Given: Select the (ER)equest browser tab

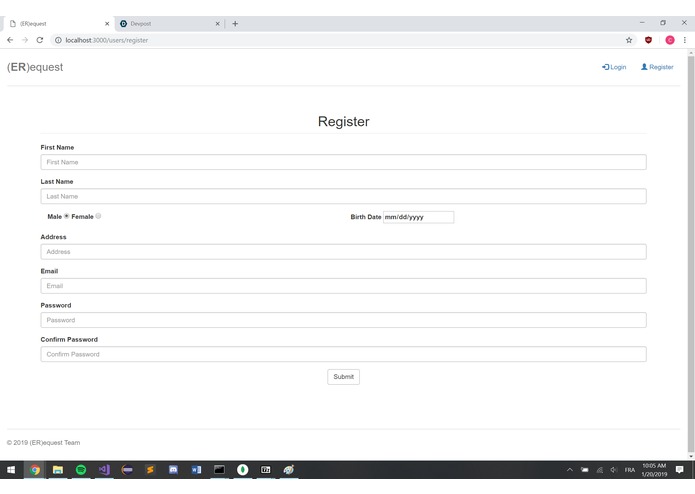Looking at the screenshot, I should click(x=58, y=23).
